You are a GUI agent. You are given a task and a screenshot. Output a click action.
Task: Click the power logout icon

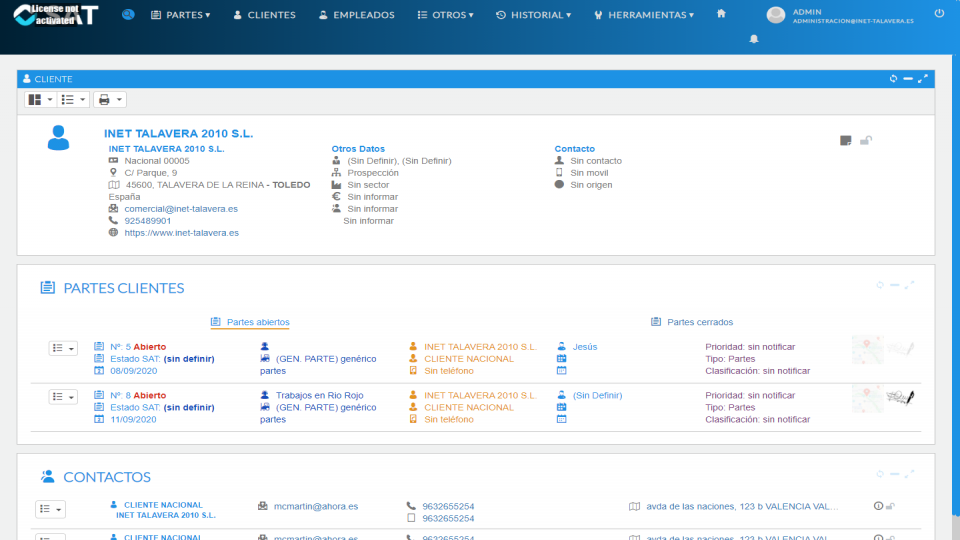pyautogui.click(x=939, y=13)
